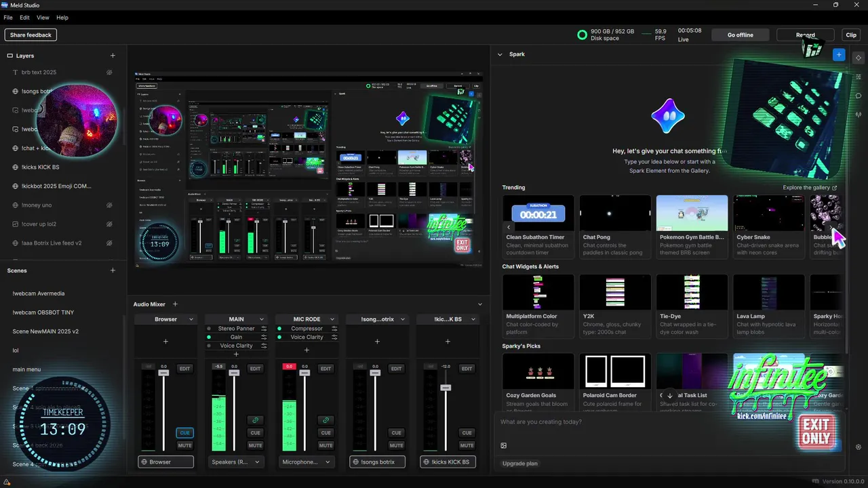The height and width of the screenshot is (488, 868).
Task: Collapse the Spark panel
Action: pyautogui.click(x=500, y=54)
